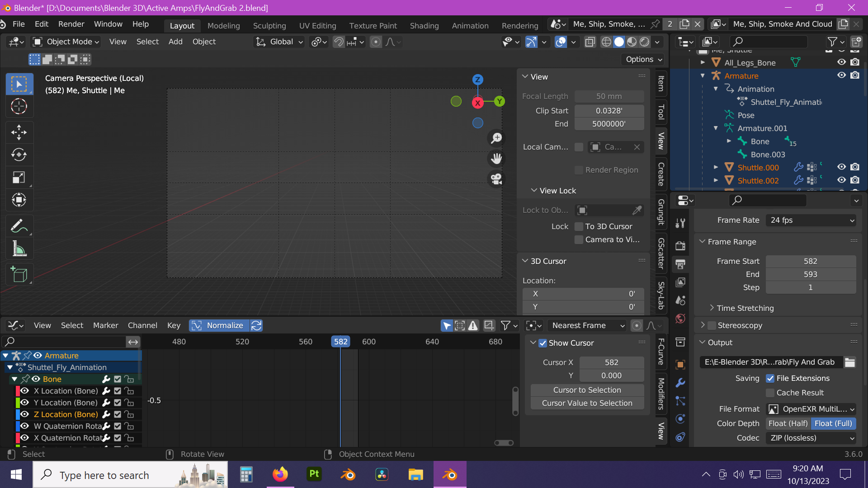
Task: Toggle Cache Result checkbox
Action: (x=770, y=392)
